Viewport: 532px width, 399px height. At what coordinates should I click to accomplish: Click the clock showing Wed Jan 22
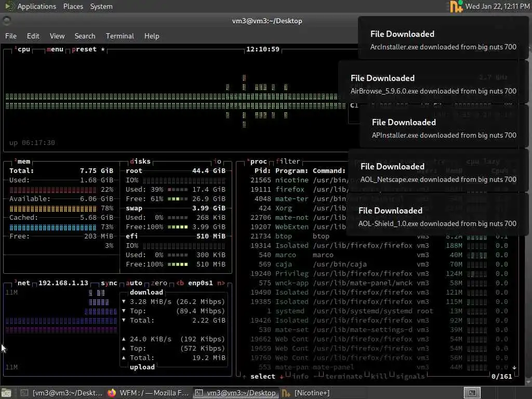(497, 6)
